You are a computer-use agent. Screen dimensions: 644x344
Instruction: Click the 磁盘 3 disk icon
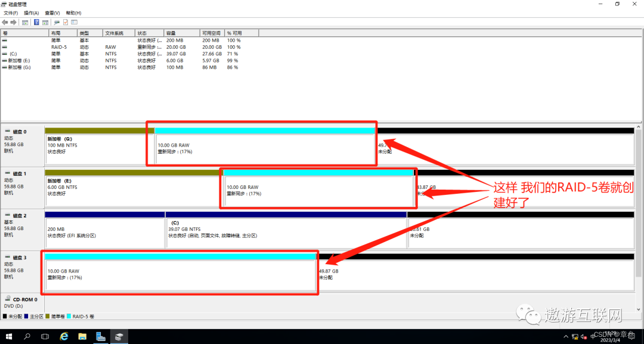8,258
